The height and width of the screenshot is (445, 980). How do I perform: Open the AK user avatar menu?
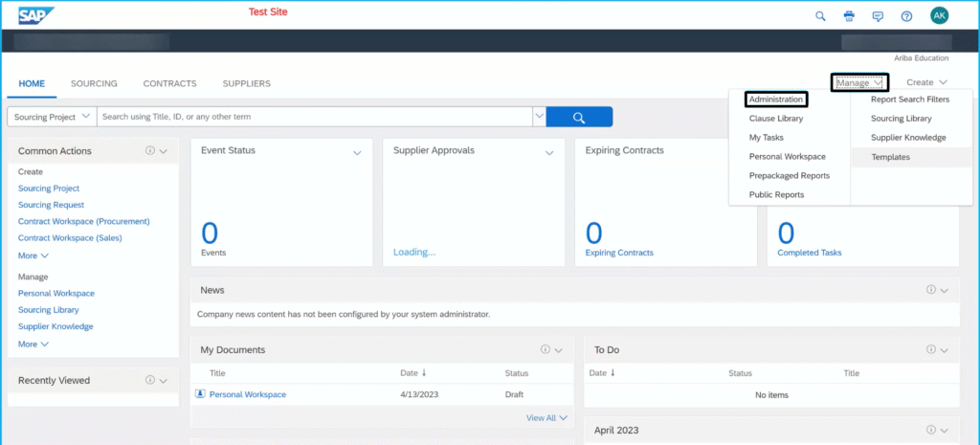(x=939, y=16)
